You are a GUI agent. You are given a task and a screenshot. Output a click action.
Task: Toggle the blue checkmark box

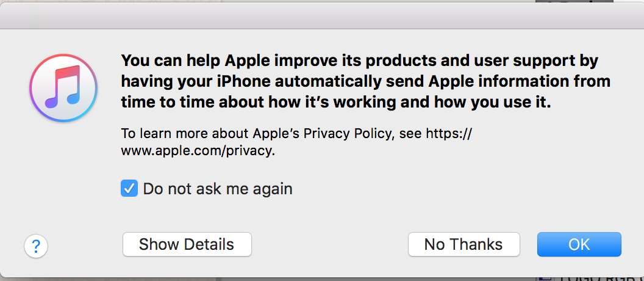pos(129,189)
